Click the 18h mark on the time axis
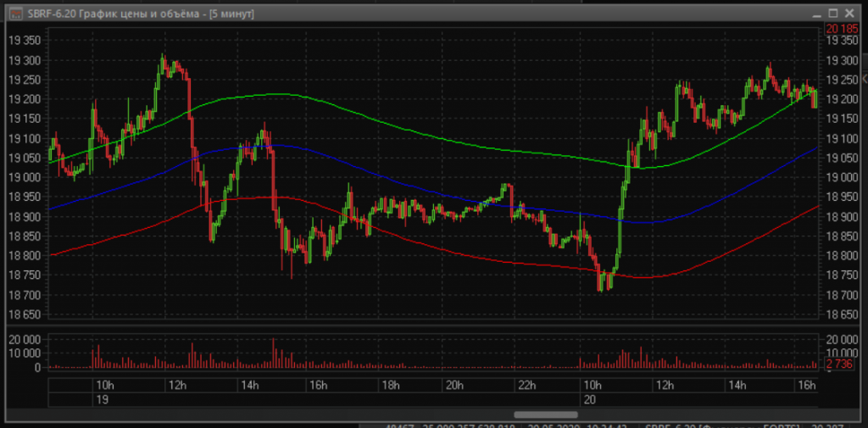 point(391,385)
